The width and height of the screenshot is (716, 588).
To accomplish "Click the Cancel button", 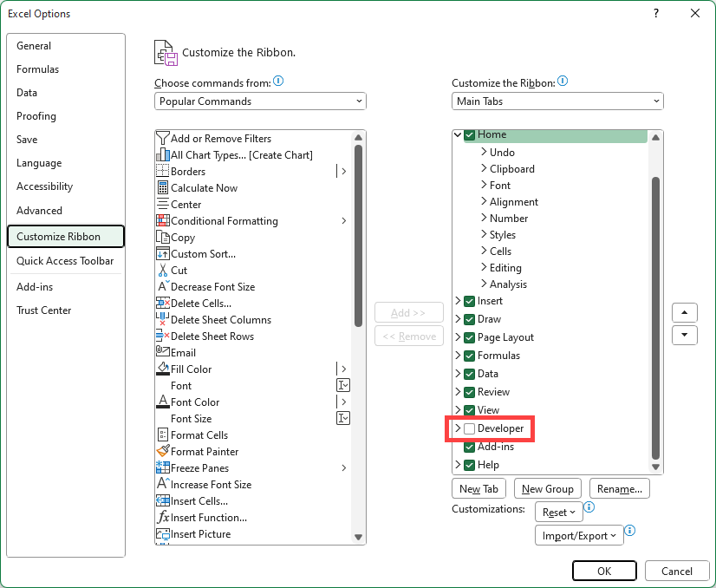I will tap(677, 572).
